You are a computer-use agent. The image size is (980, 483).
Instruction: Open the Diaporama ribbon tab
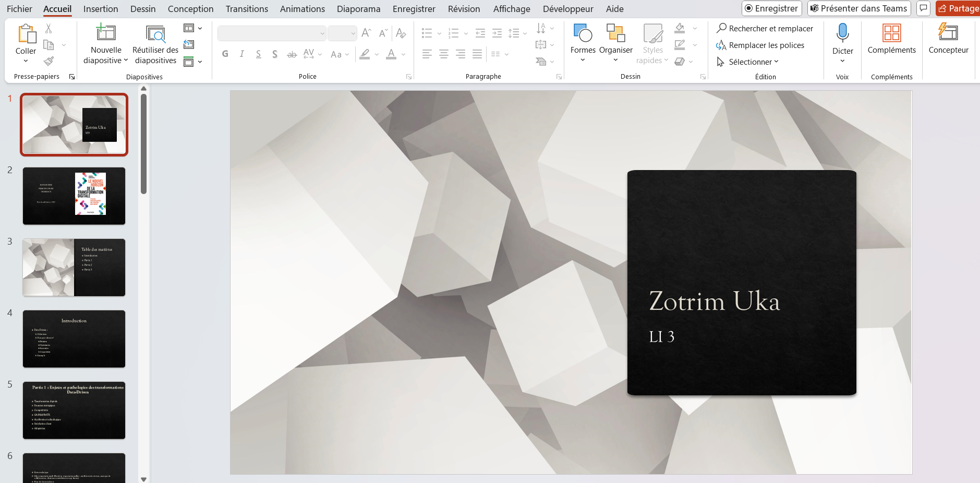pyautogui.click(x=358, y=9)
